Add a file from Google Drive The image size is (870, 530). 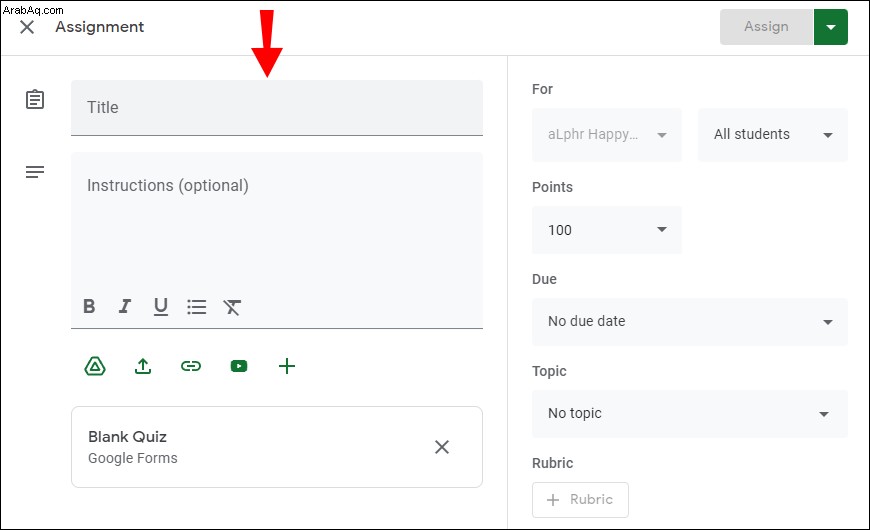pos(95,366)
